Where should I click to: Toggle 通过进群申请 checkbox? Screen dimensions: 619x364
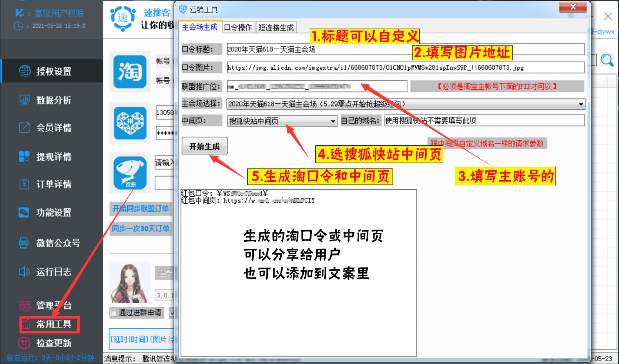113,313
